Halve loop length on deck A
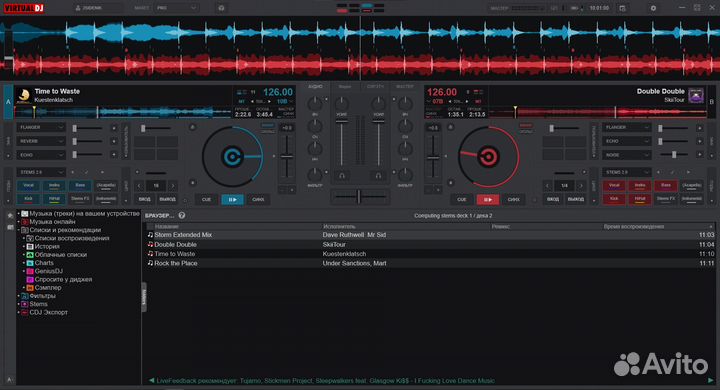Screen dimensions: 720x390 [x=140, y=186]
